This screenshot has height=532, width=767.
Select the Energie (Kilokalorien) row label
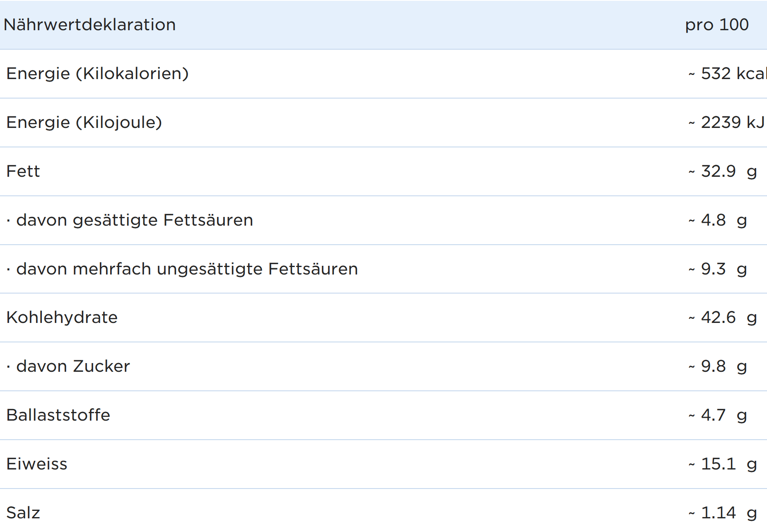click(97, 74)
